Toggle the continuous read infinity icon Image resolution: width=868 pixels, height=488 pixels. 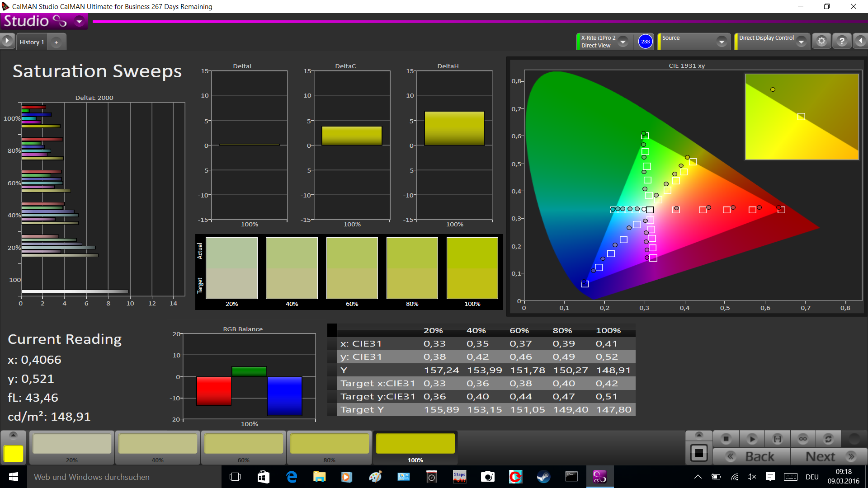[803, 439]
